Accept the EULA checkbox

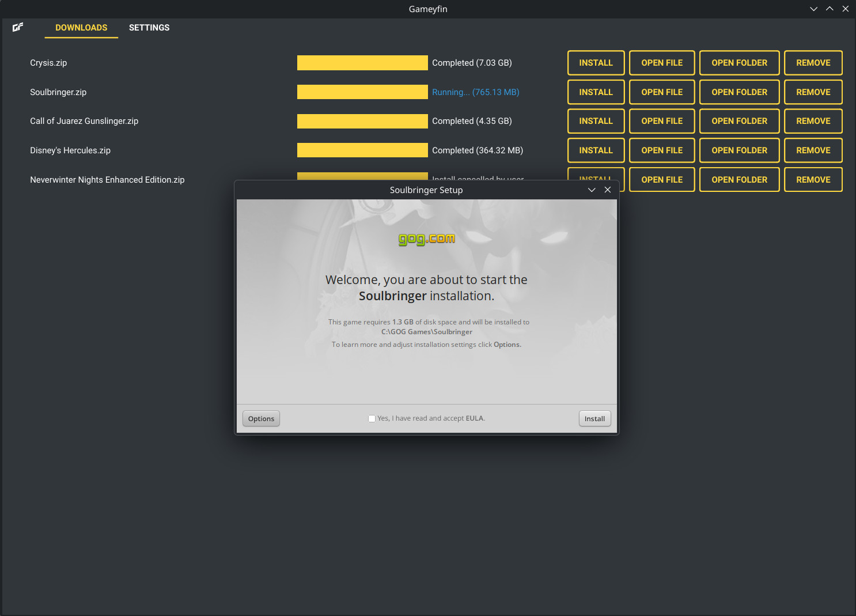coord(372,418)
